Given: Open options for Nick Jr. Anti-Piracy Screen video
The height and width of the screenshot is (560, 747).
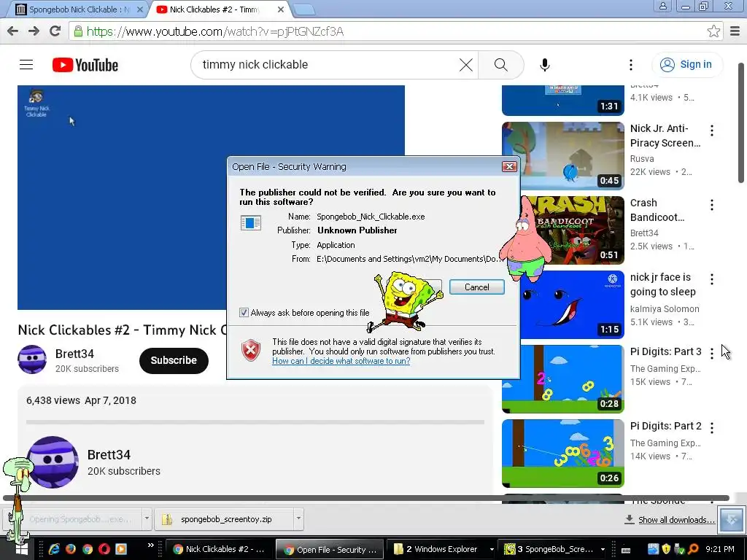Looking at the screenshot, I should (x=712, y=131).
